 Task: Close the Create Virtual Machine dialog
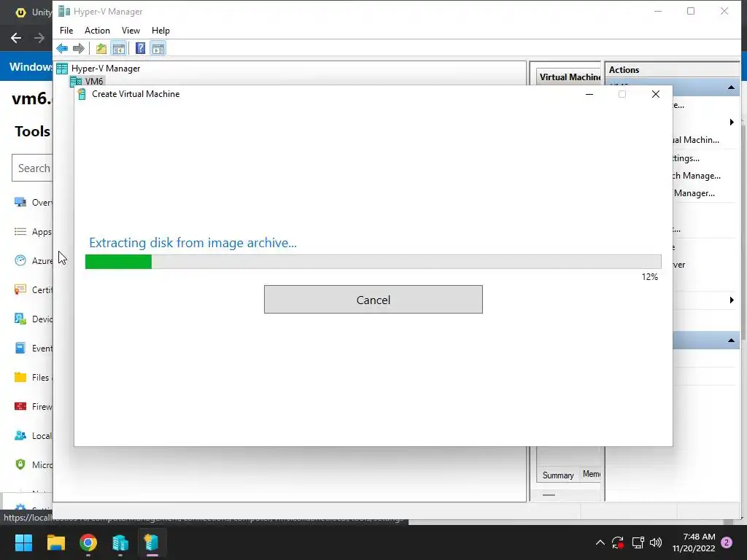(656, 94)
